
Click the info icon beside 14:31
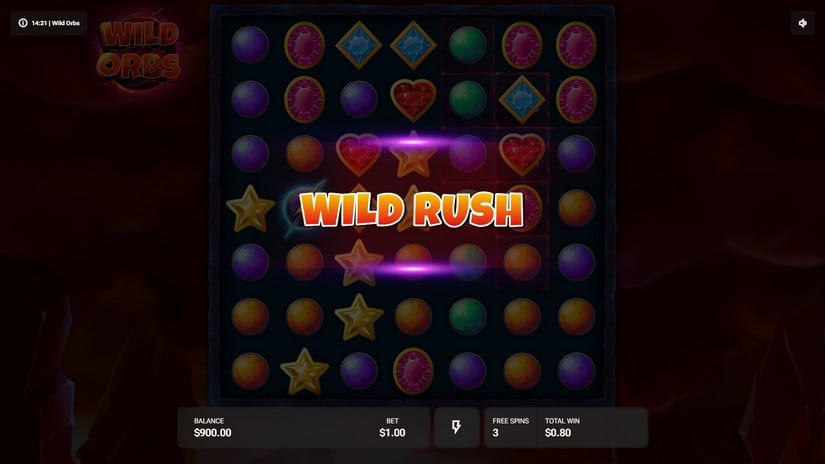point(23,23)
